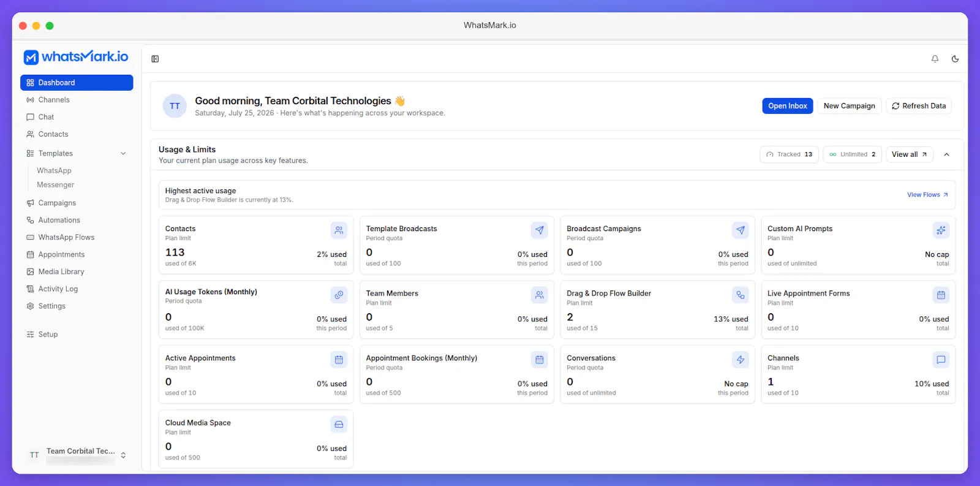
Task: Click the View Flows link
Action: 927,195
